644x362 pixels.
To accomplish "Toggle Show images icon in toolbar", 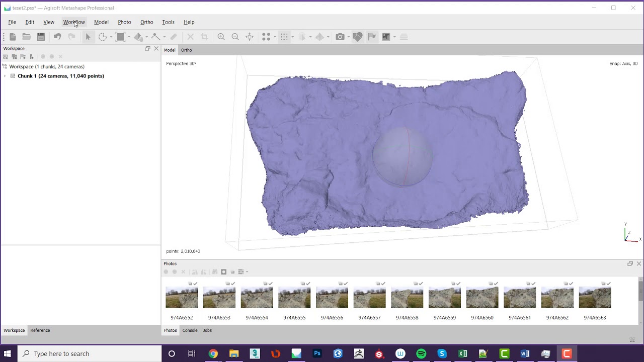I will pyautogui.click(x=386, y=37).
